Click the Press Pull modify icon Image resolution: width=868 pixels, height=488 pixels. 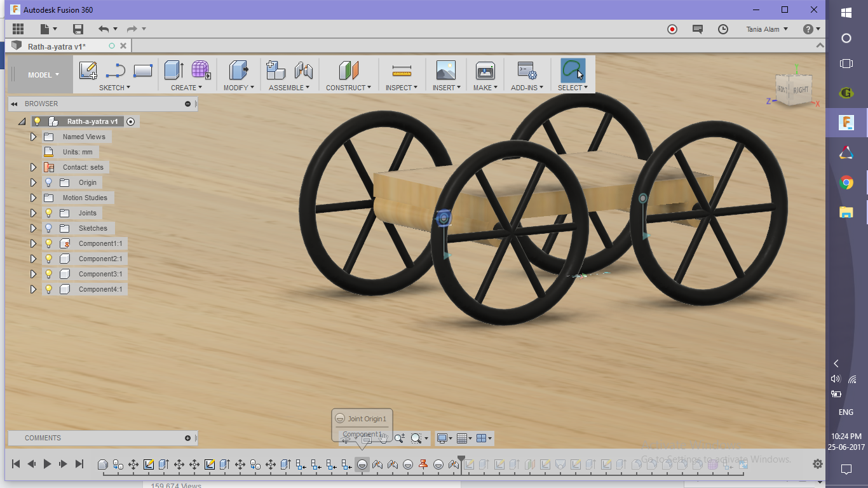[x=238, y=70]
